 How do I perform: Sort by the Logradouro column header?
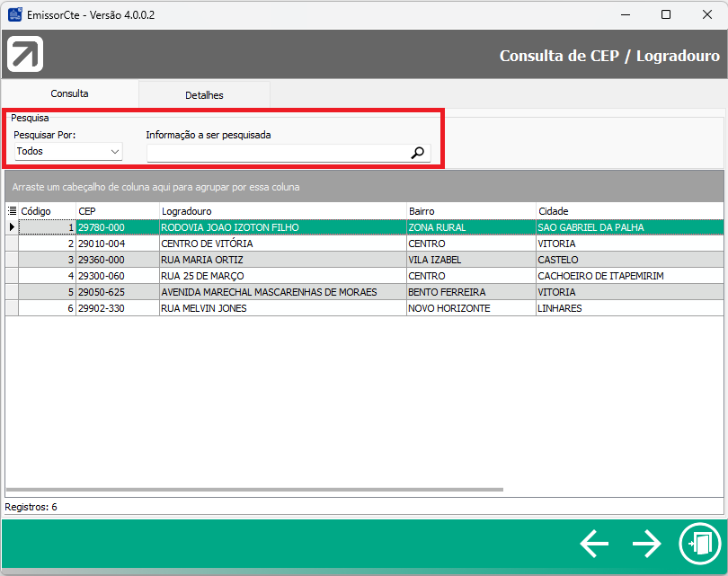(x=281, y=211)
